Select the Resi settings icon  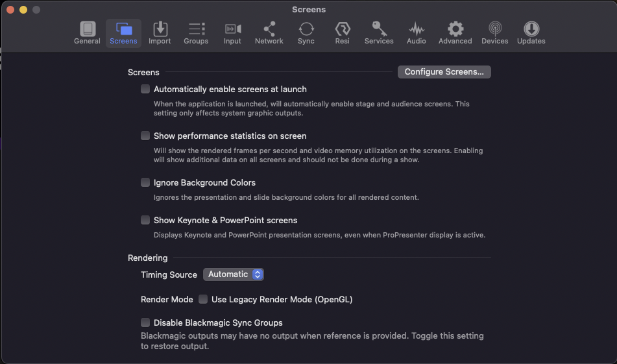[343, 33]
